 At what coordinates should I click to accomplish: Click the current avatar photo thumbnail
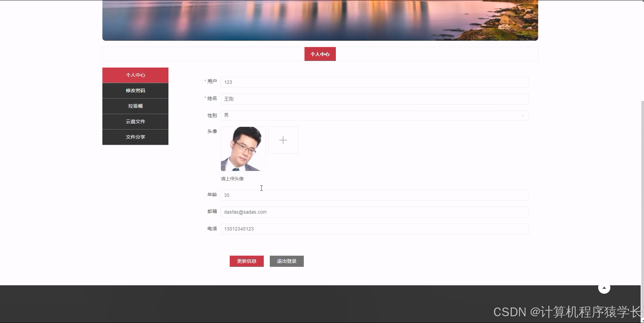pyautogui.click(x=243, y=148)
